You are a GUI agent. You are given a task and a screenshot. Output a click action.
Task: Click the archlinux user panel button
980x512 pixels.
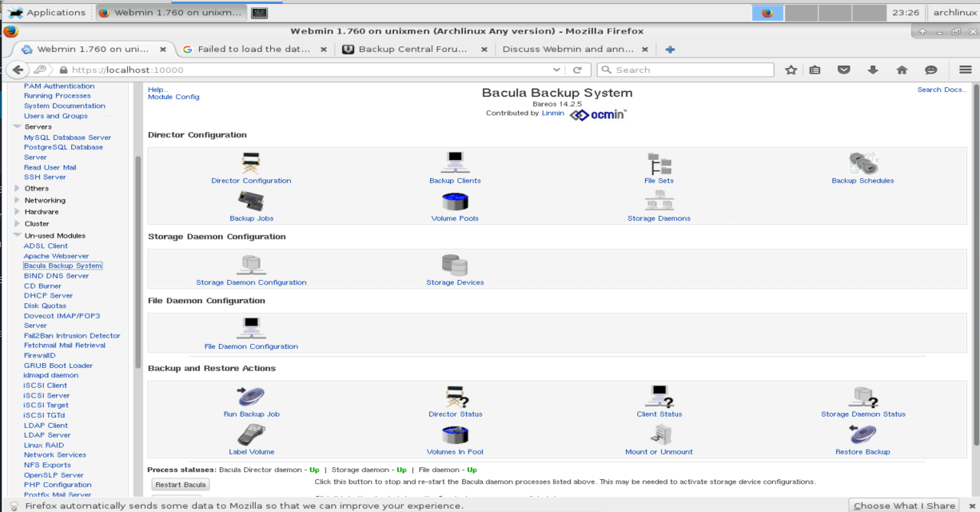[954, 13]
